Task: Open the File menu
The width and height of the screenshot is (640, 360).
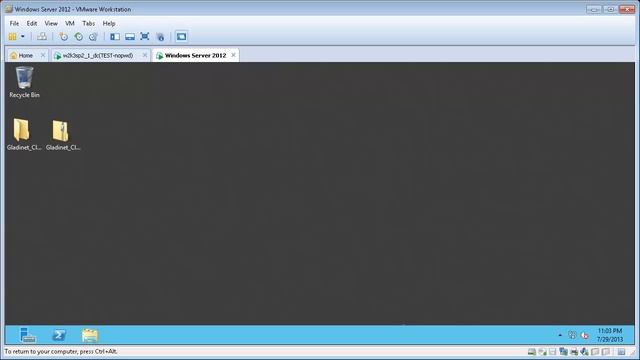Action: (x=14, y=24)
